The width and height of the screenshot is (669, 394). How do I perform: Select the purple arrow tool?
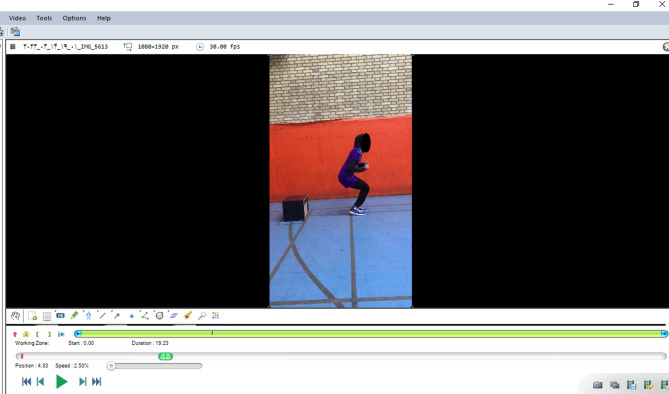pos(116,315)
